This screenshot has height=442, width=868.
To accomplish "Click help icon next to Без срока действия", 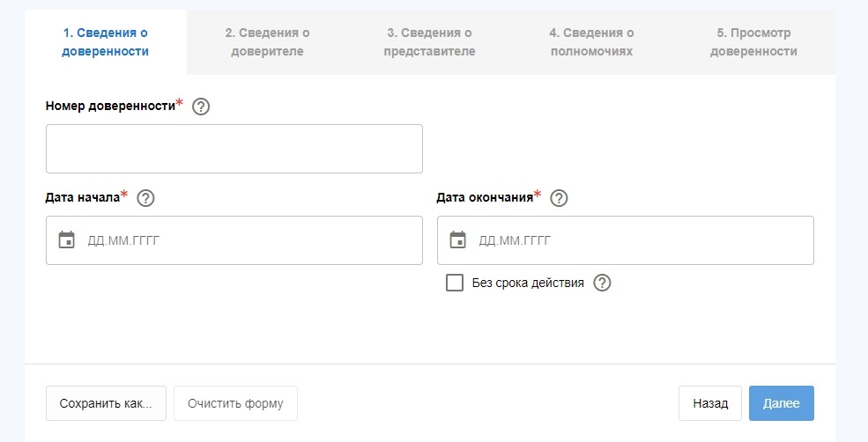I will pos(602,283).
